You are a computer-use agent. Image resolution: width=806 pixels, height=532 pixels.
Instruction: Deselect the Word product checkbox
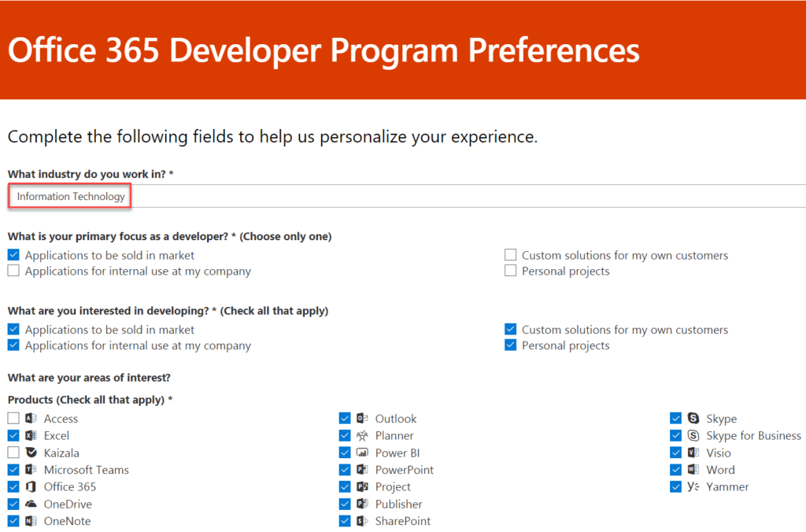click(x=676, y=470)
